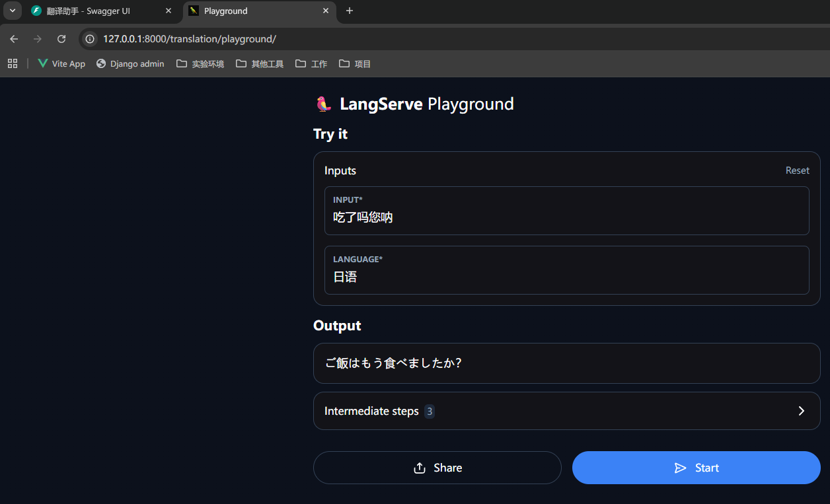
Task: Open the tab search dropdown arrow
Action: [x=12, y=11]
